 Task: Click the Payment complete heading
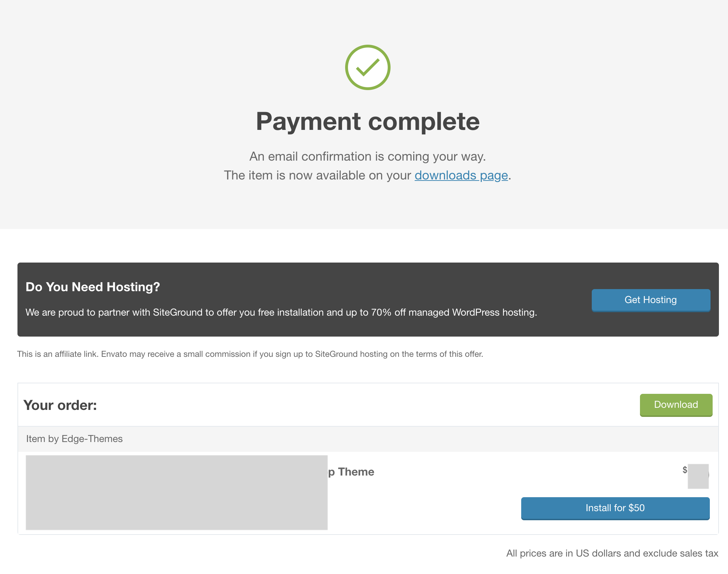pyautogui.click(x=368, y=122)
